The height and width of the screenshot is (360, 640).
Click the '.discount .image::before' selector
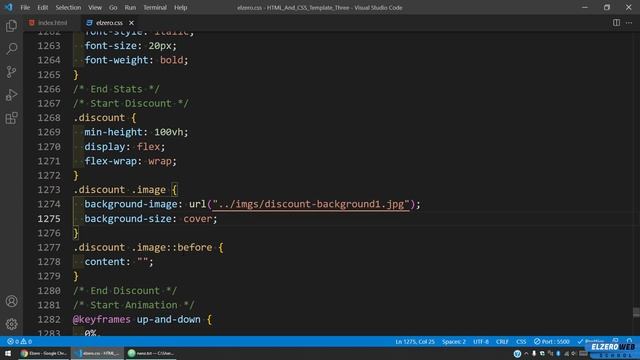[x=143, y=247]
